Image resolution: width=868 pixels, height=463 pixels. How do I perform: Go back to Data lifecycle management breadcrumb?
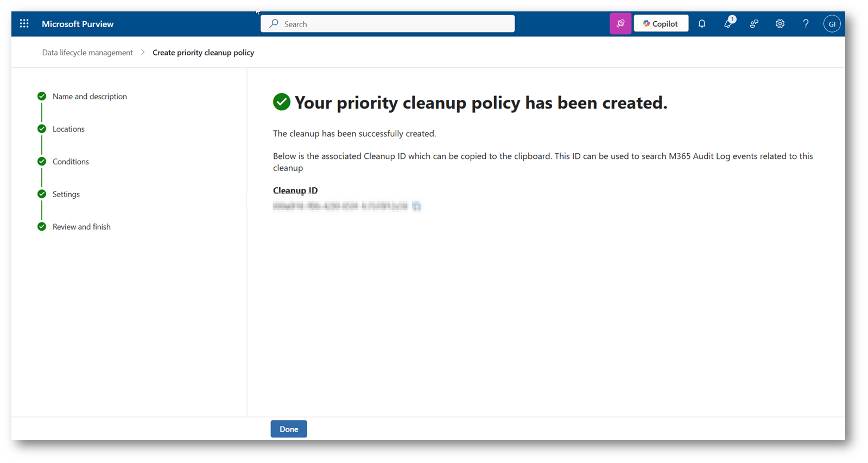click(x=87, y=53)
